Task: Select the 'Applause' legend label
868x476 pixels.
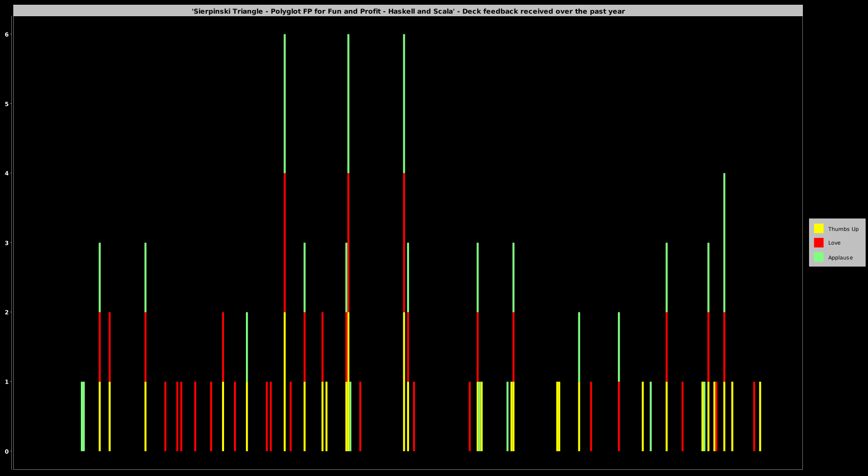Action: [x=840, y=258]
